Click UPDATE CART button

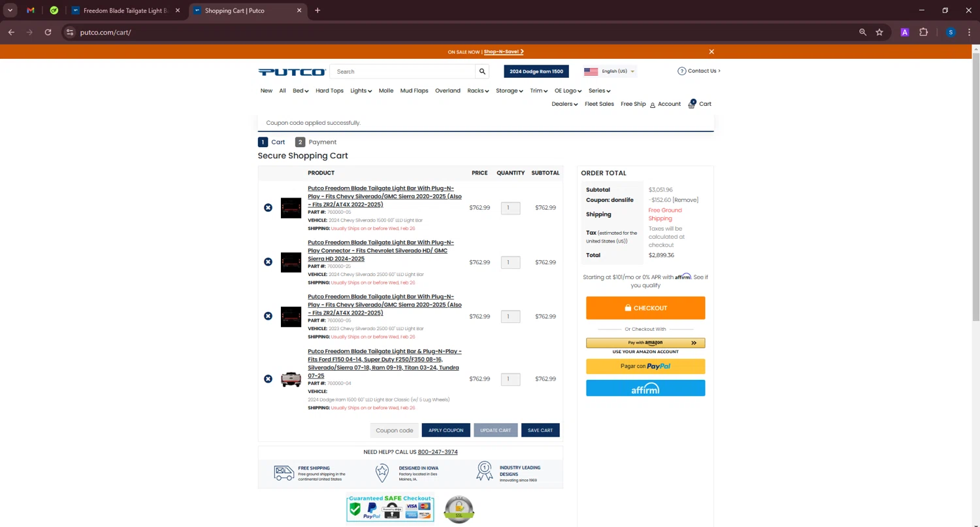495,430
